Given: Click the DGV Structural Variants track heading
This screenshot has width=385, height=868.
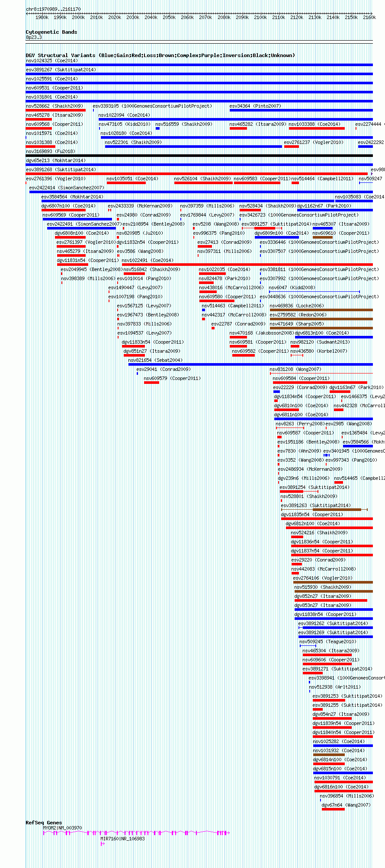Looking at the screenshot, I should point(160,55).
